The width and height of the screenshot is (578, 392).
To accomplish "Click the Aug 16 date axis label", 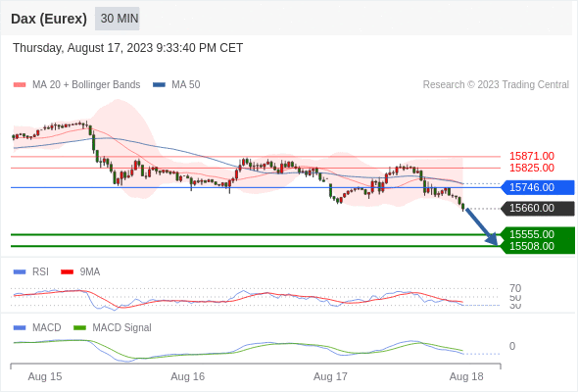I will (x=187, y=377).
